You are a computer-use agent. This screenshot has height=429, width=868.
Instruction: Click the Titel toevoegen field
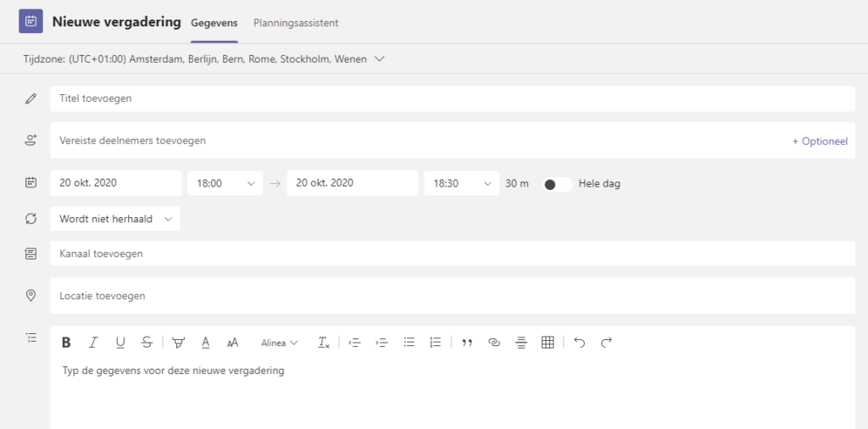tap(452, 99)
